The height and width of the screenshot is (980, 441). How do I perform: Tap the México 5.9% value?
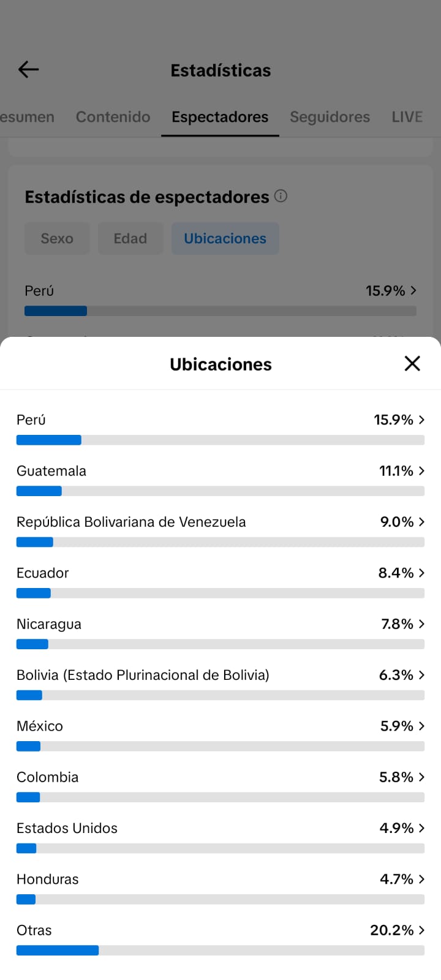(397, 726)
